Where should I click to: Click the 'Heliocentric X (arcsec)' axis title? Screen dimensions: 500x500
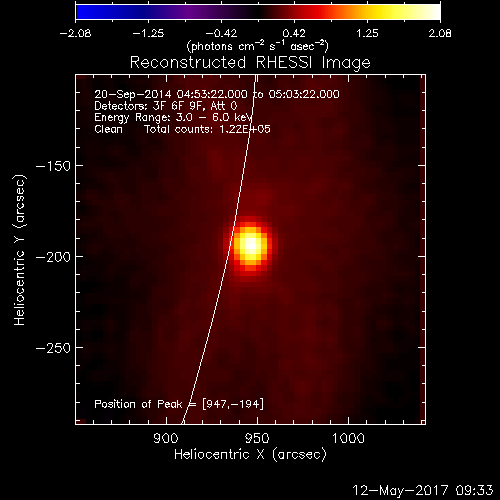point(250,454)
